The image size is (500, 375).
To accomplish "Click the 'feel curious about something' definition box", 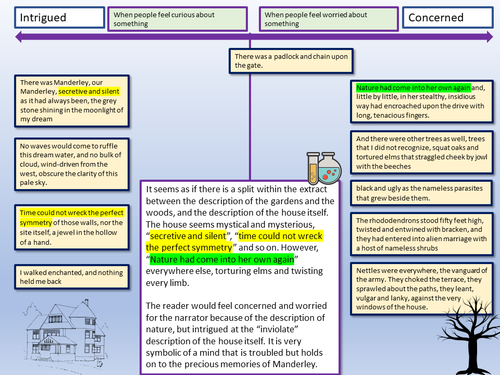I will pyautogui.click(x=177, y=19).
